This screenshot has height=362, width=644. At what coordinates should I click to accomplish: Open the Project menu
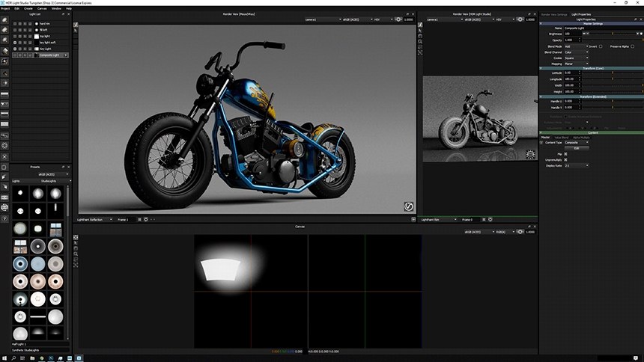tap(5, 8)
